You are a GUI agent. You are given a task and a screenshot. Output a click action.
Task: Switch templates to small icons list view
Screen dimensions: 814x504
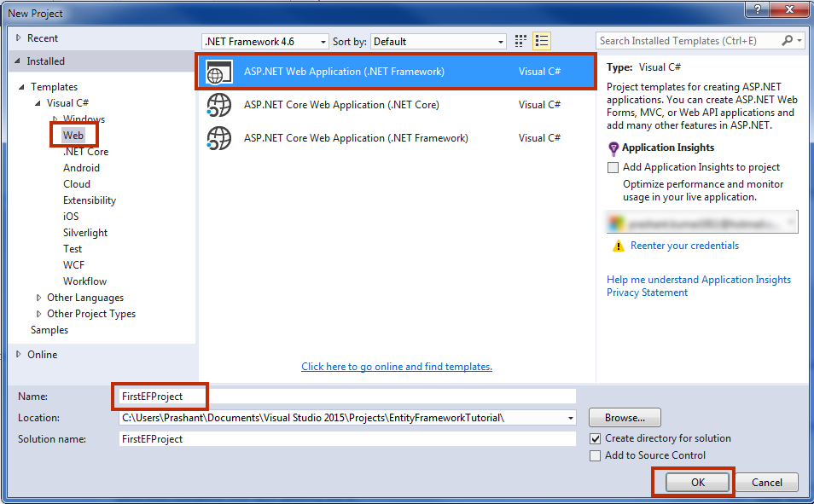click(x=542, y=41)
